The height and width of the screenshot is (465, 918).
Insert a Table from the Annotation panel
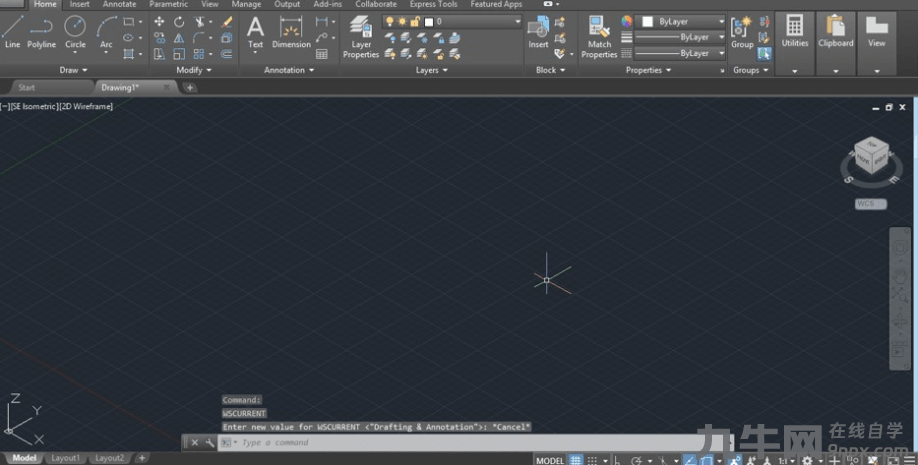[x=321, y=54]
